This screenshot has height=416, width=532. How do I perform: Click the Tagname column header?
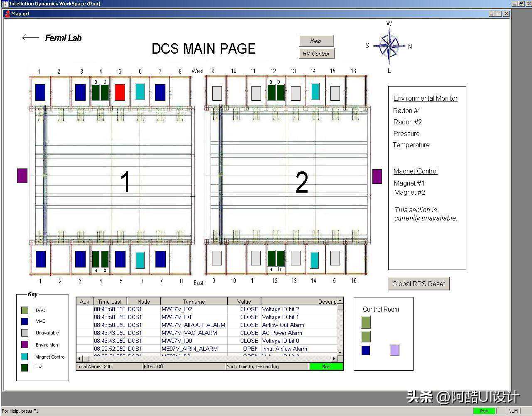[x=194, y=302]
